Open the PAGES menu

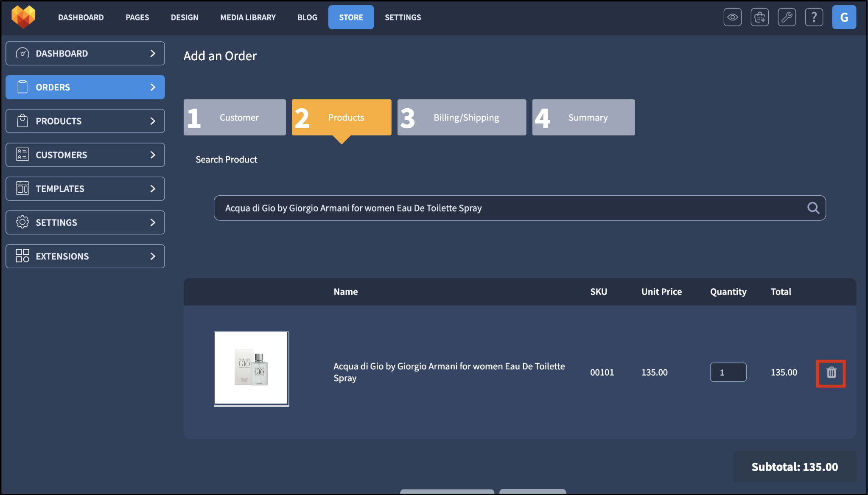click(x=137, y=17)
